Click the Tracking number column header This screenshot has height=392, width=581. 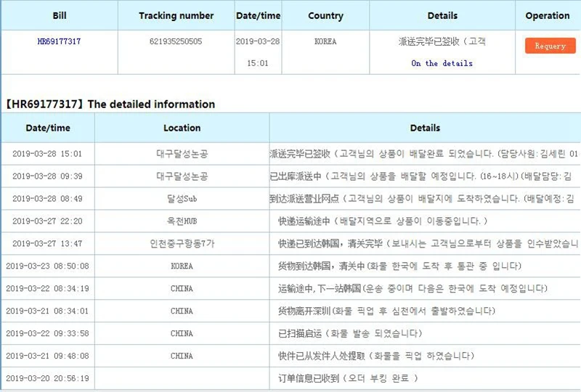pyautogui.click(x=176, y=15)
